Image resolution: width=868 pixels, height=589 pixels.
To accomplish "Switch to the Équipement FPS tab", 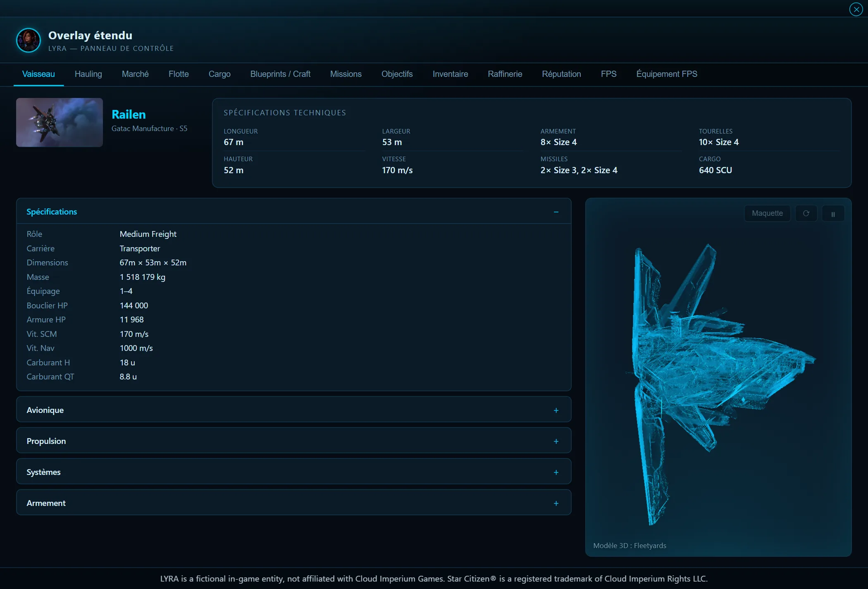I will 667,74.
